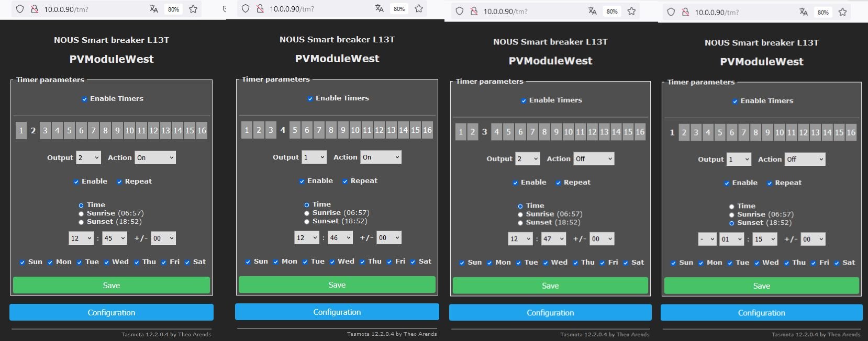The width and height of the screenshot is (868, 341).
Task: Select Sunrise radio in the panel with timer 3 active
Action: (x=520, y=214)
